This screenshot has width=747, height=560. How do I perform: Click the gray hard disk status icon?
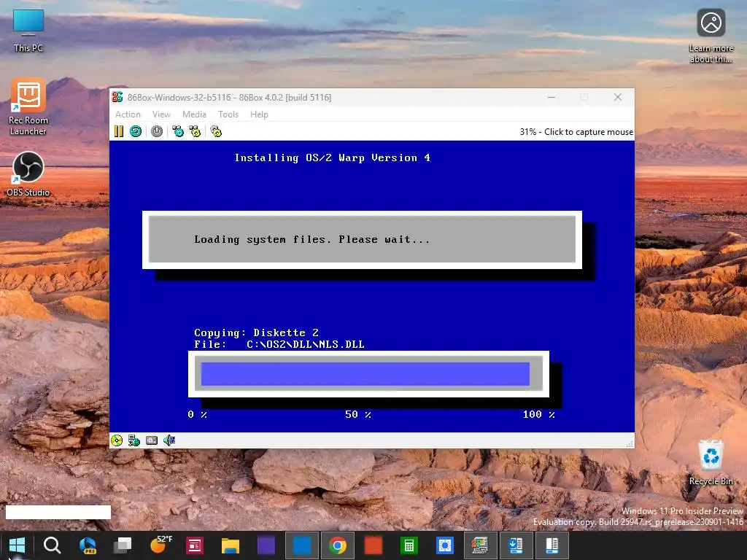pyautogui.click(x=152, y=440)
